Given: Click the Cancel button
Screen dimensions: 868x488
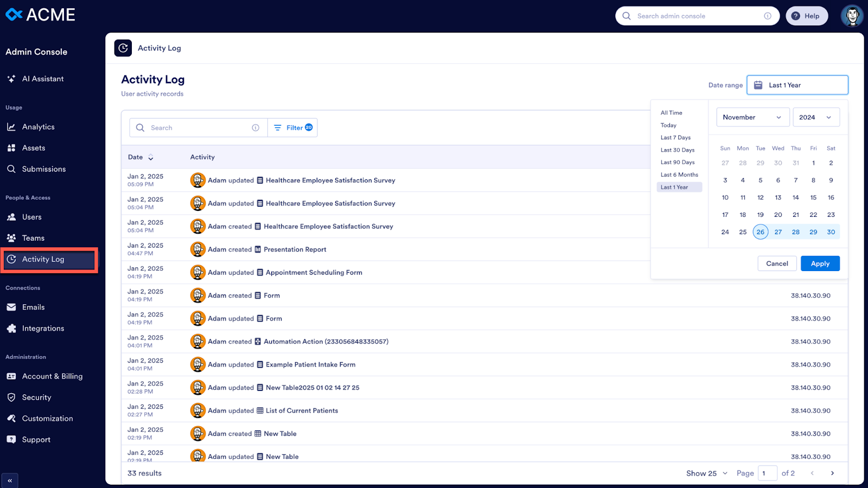Looking at the screenshot, I should [777, 264].
